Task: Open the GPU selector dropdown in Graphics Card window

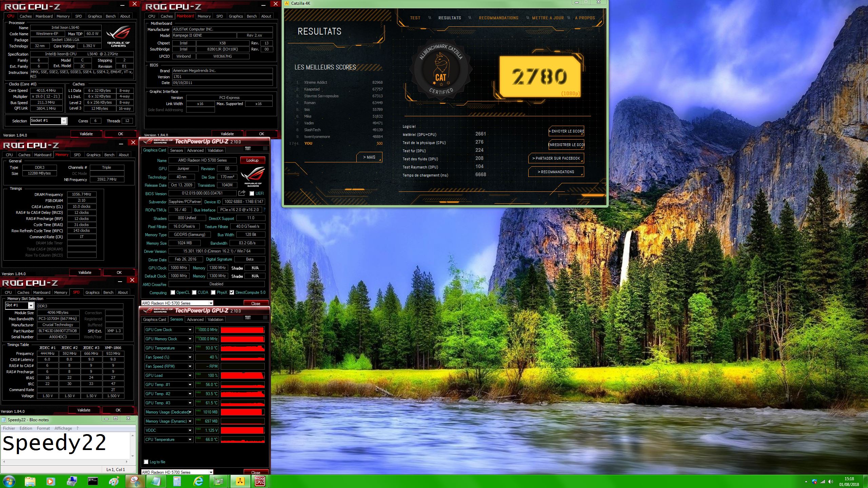Action: coord(211,303)
